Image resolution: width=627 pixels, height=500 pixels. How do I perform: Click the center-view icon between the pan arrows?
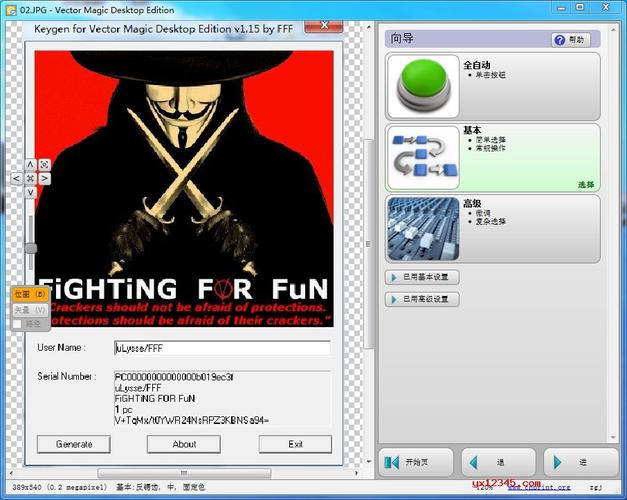coord(30,178)
